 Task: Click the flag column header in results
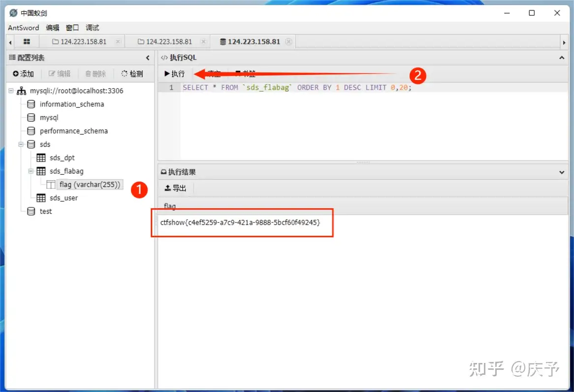[x=170, y=206]
